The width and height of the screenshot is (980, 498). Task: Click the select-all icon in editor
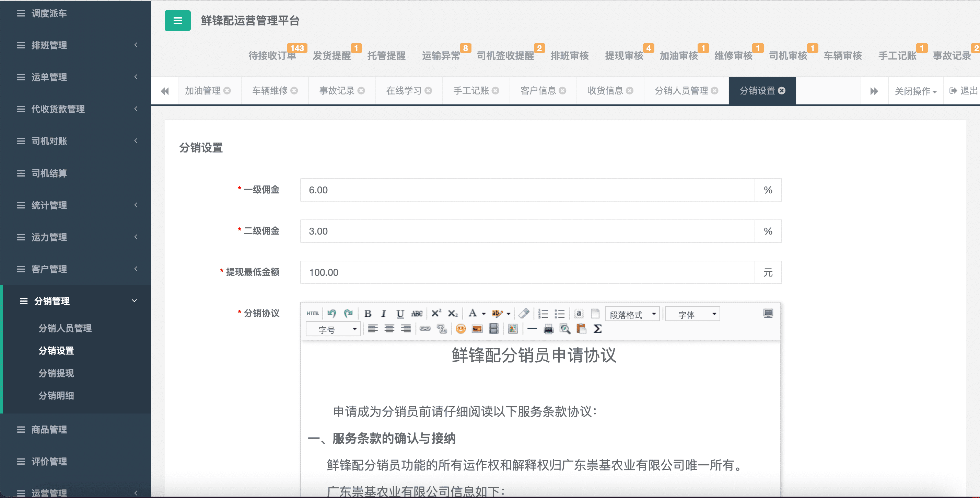(x=579, y=313)
